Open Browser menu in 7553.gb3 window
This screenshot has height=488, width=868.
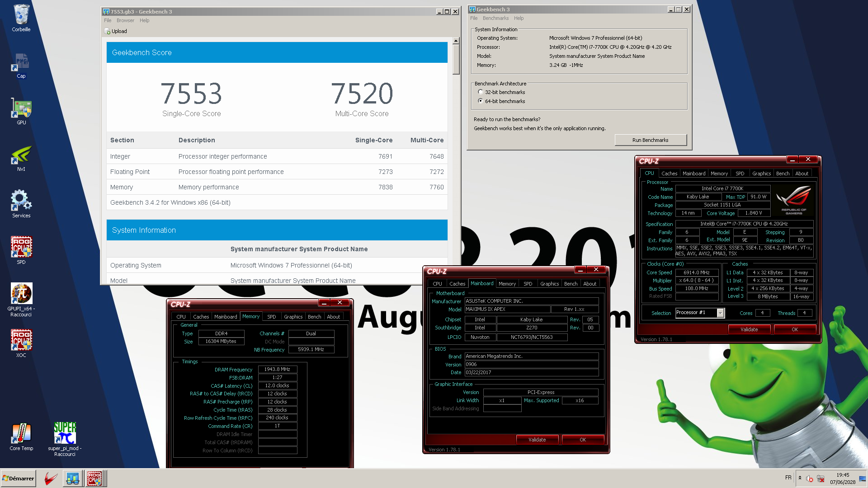click(x=125, y=20)
